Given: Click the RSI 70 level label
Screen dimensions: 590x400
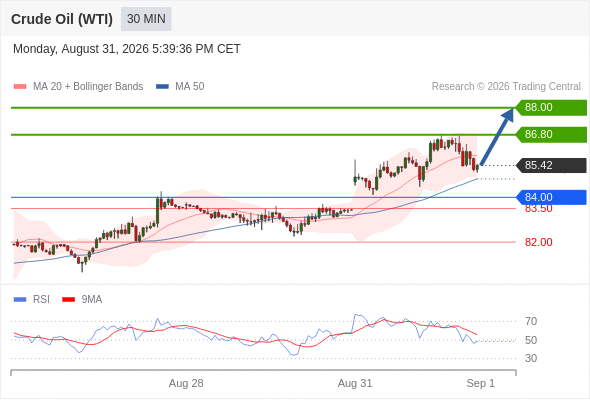Looking at the screenshot, I should pyautogui.click(x=531, y=321).
